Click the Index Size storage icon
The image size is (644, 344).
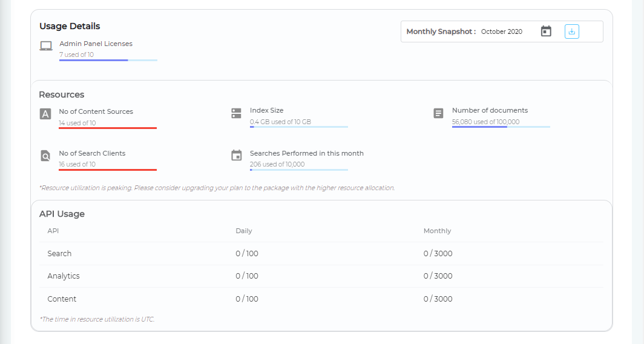tap(237, 113)
